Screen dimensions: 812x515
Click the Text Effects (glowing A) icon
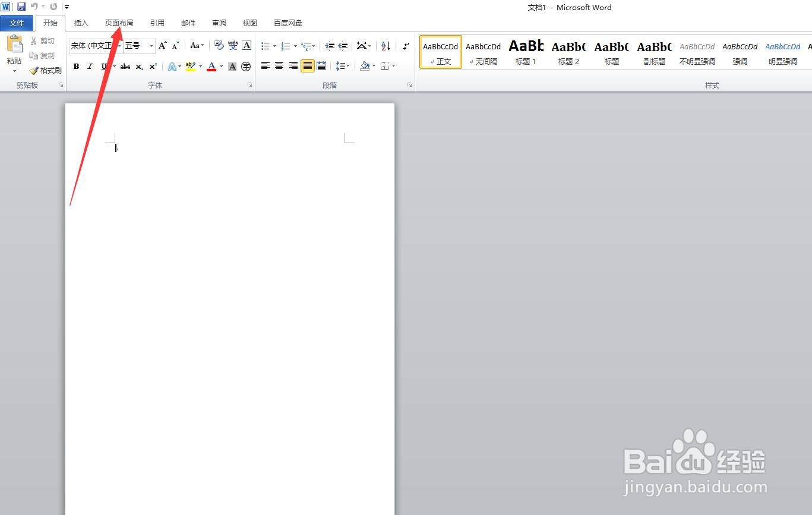click(x=172, y=67)
